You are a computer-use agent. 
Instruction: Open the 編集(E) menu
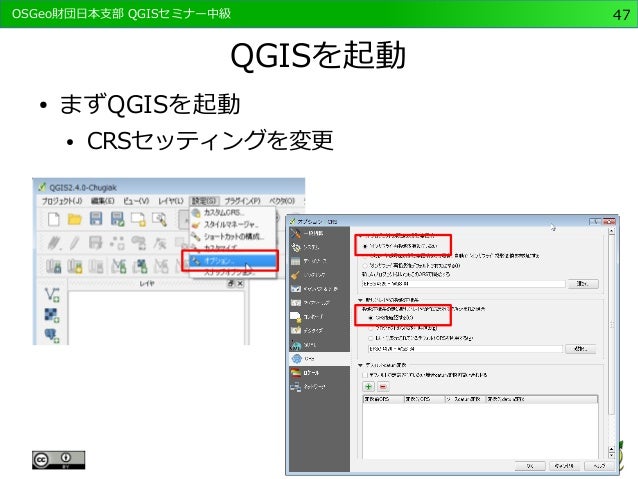(x=103, y=201)
